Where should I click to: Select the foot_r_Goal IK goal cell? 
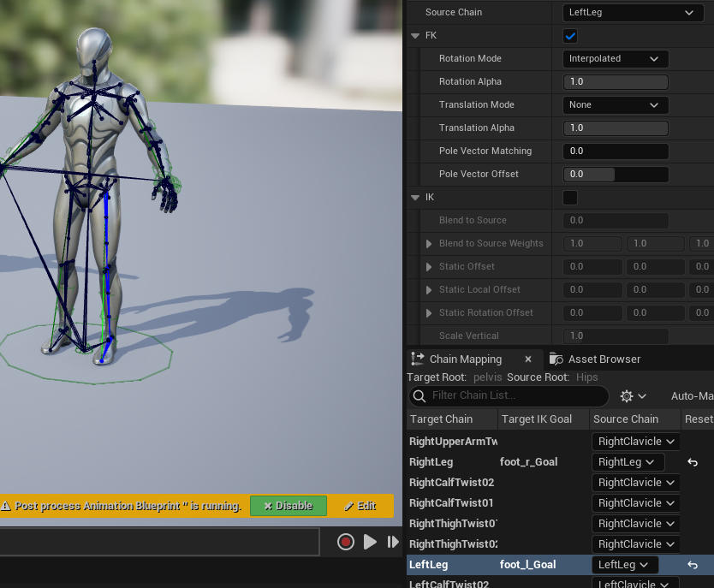(528, 462)
